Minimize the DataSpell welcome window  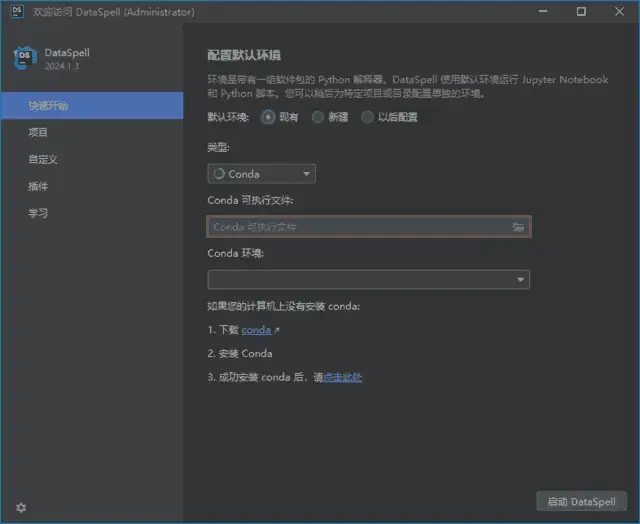pyautogui.click(x=543, y=11)
